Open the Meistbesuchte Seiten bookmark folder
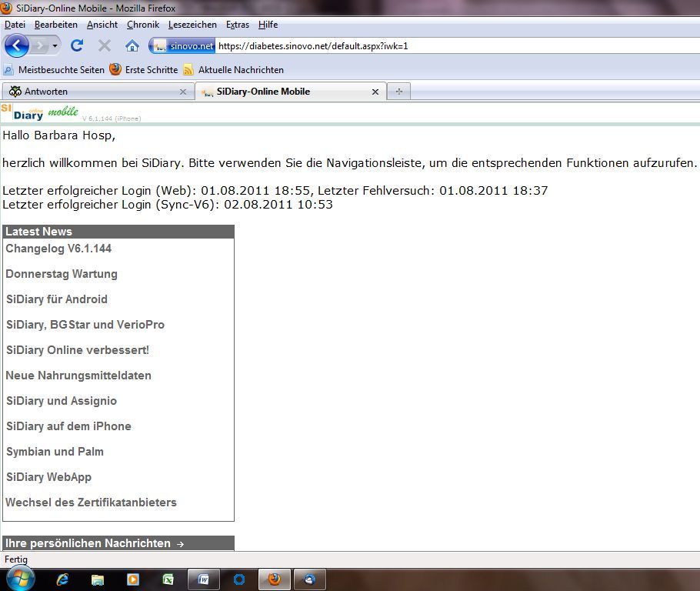This screenshot has width=700, height=591. pyautogui.click(x=54, y=70)
